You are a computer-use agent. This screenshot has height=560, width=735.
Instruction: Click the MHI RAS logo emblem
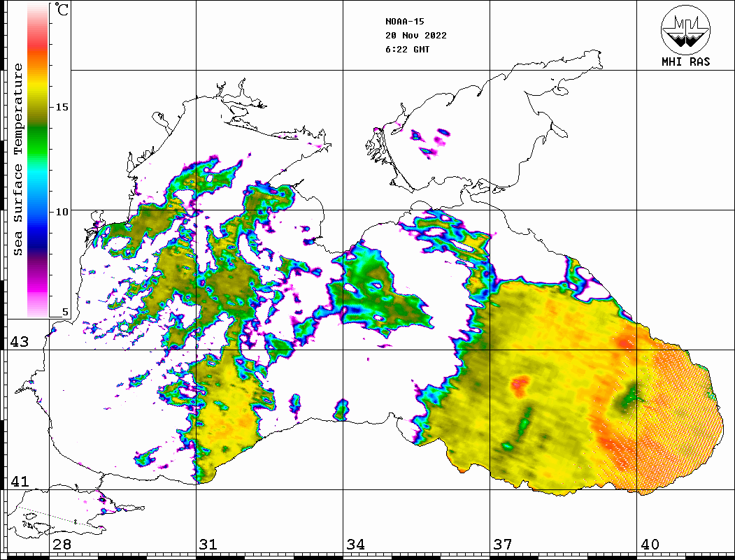[685, 29]
